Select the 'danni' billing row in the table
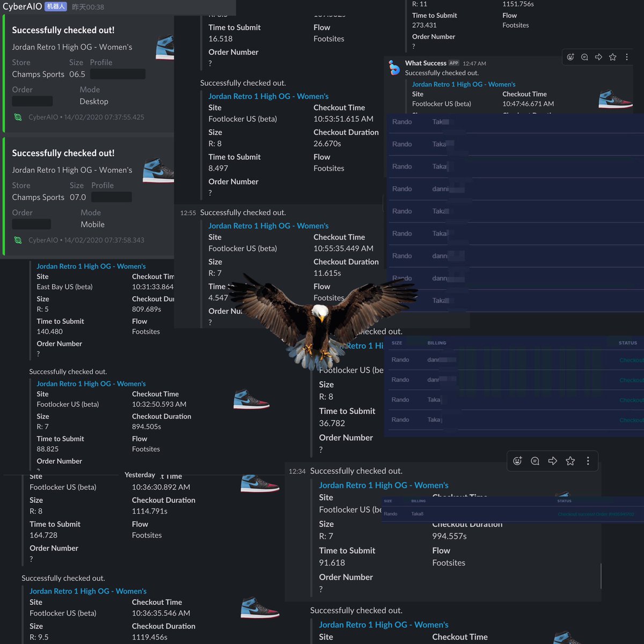This screenshot has height=644, width=644. [515, 189]
